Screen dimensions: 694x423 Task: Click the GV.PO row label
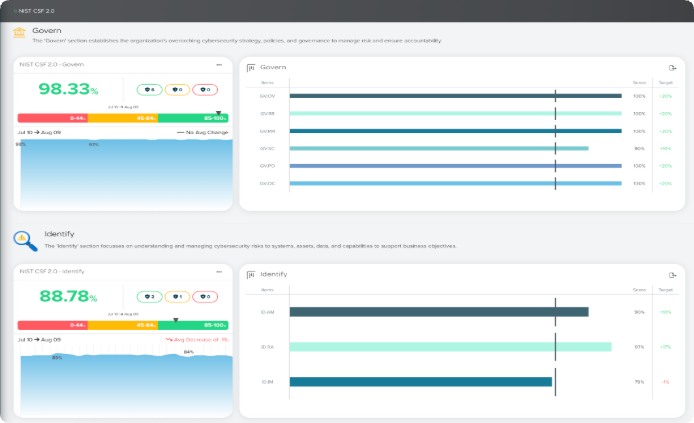[267, 166]
